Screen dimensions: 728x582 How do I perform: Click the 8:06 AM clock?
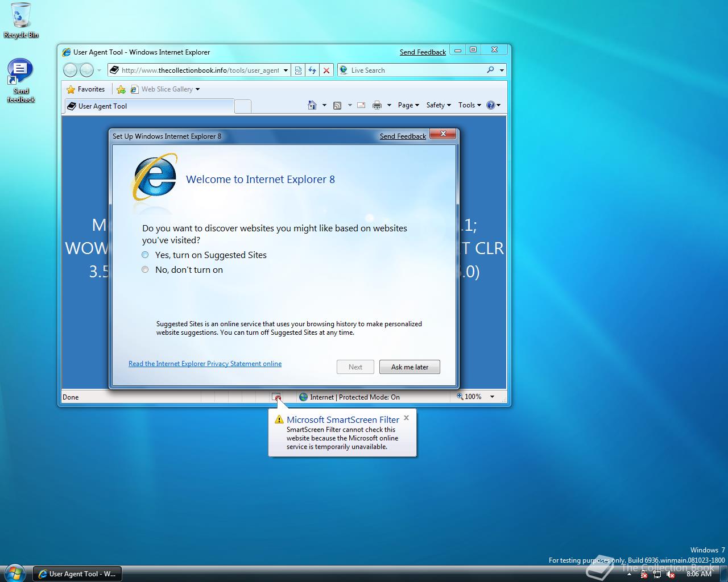[x=699, y=574]
